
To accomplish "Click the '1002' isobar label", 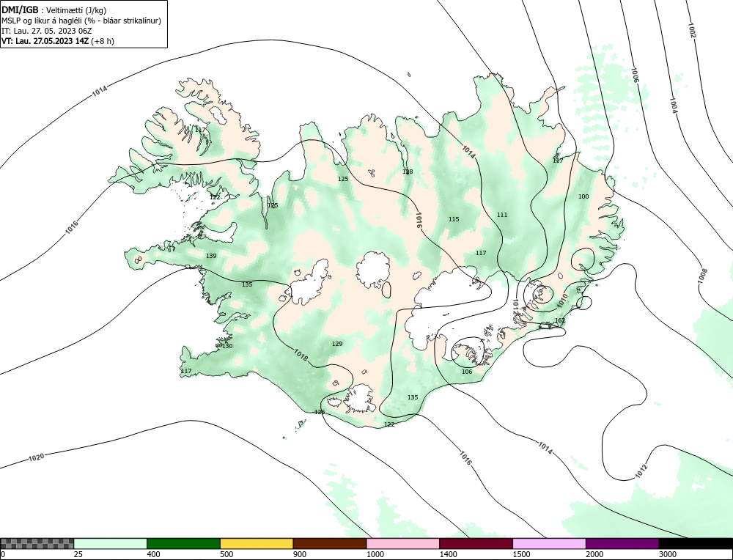I will [x=692, y=30].
